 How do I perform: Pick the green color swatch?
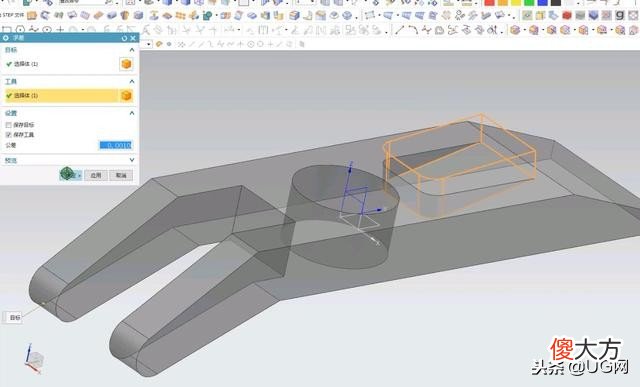[x=529, y=2]
